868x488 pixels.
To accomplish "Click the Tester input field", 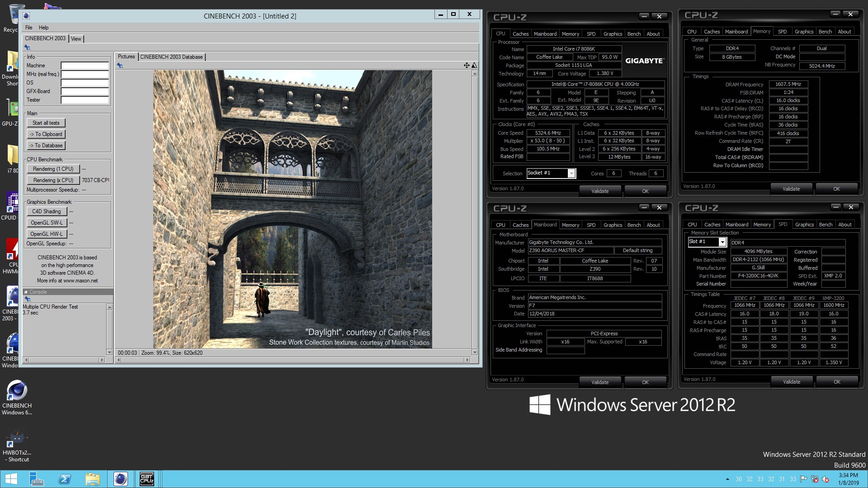I will pyautogui.click(x=85, y=100).
